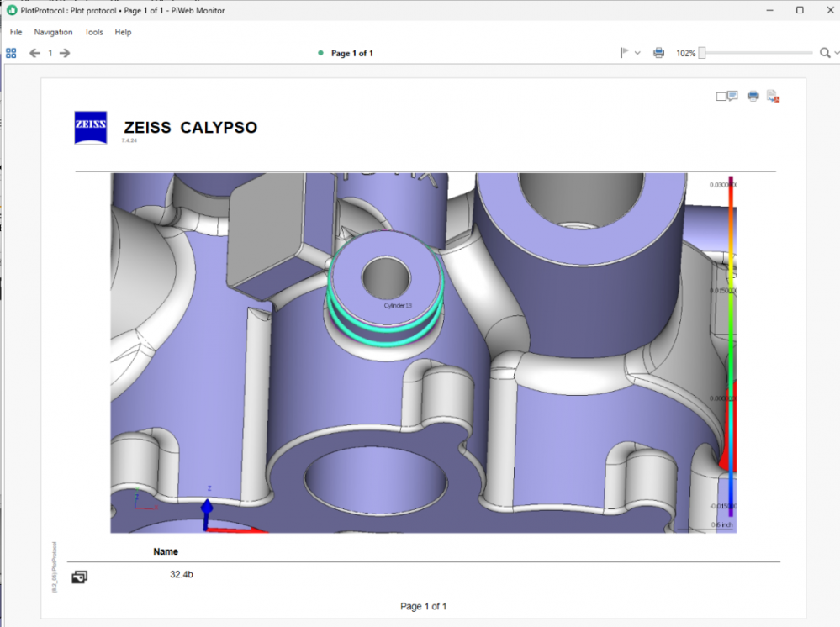Click the ZEISS logo on the report

coord(90,127)
